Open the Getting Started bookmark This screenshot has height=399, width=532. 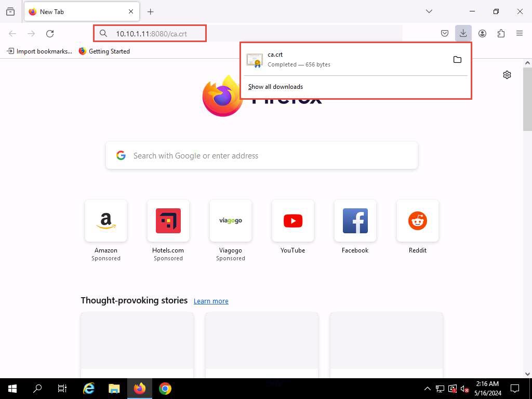tap(104, 51)
